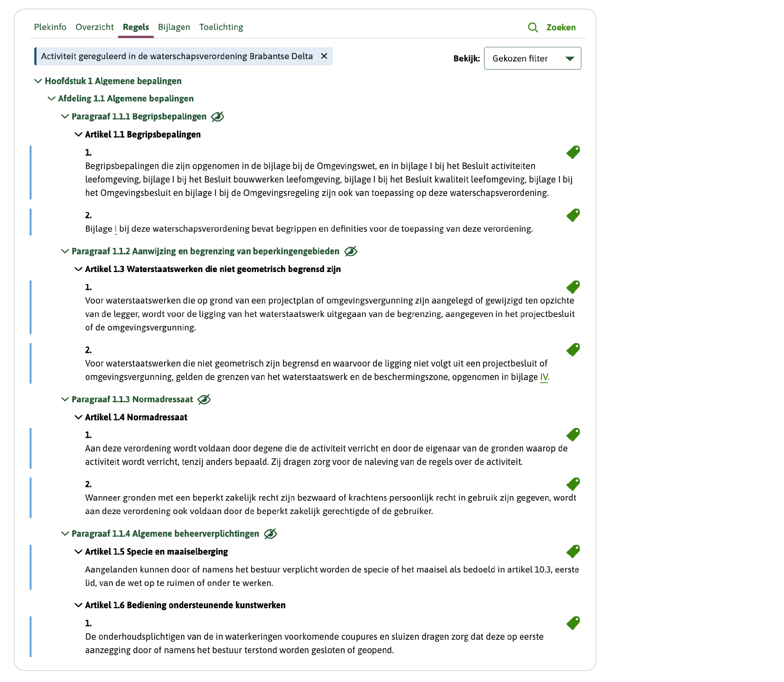Screen dimensions: 784x682
Task: Collapse Afdeling 1.1 Algemene bepalingen
Action: 52,99
